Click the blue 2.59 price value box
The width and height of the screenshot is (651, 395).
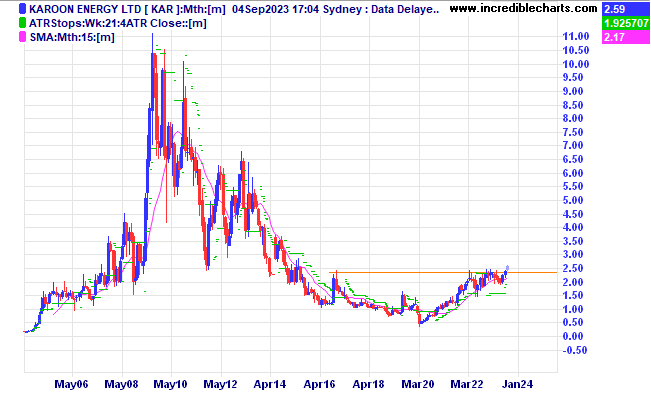tap(626, 9)
